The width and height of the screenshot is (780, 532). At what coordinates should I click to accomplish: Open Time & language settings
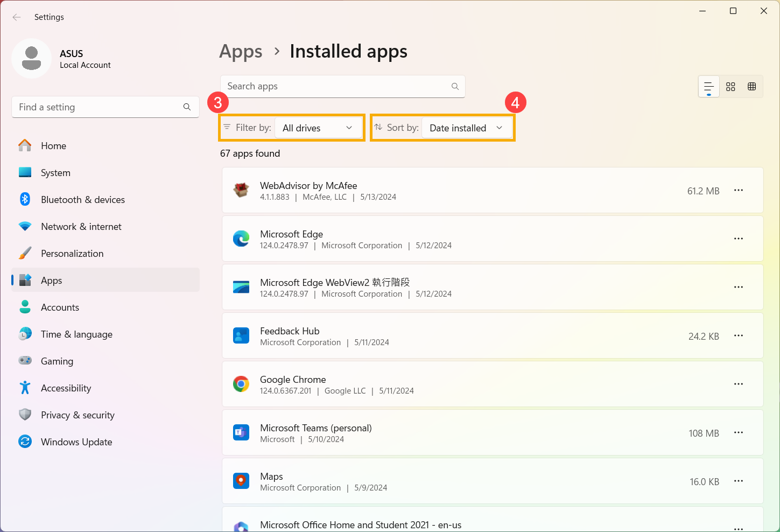pyautogui.click(x=106, y=334)
